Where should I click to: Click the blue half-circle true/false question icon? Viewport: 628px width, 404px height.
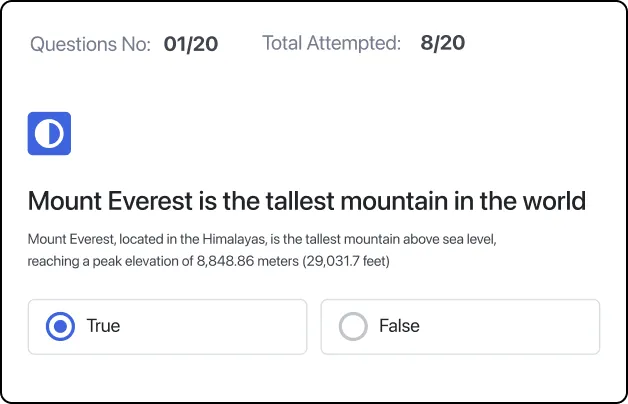pos(49,133)
